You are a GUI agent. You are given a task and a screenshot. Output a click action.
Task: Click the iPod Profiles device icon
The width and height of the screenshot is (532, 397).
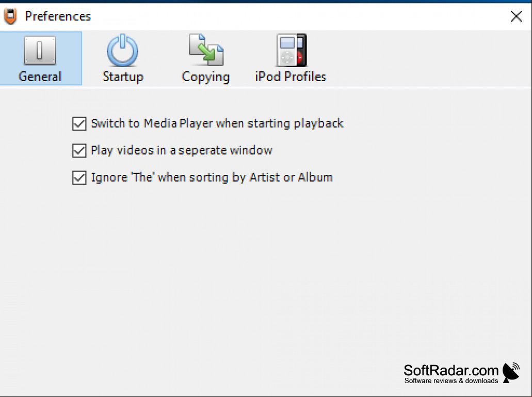point(292,50)
